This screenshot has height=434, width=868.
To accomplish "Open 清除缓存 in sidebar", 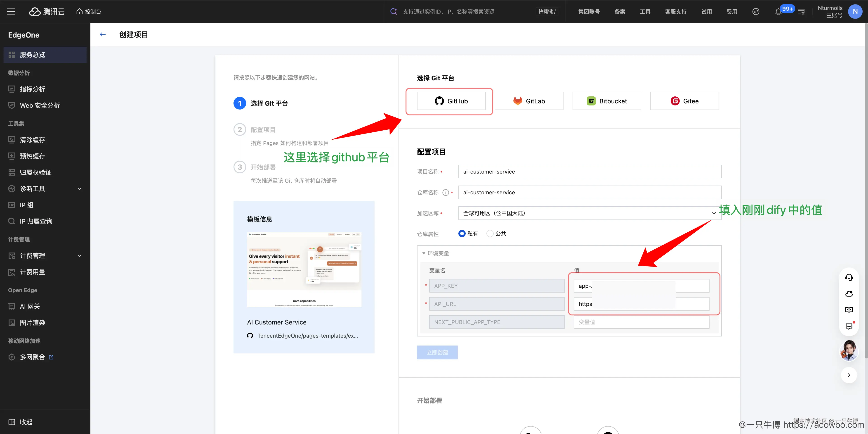I will pos(45,140).
